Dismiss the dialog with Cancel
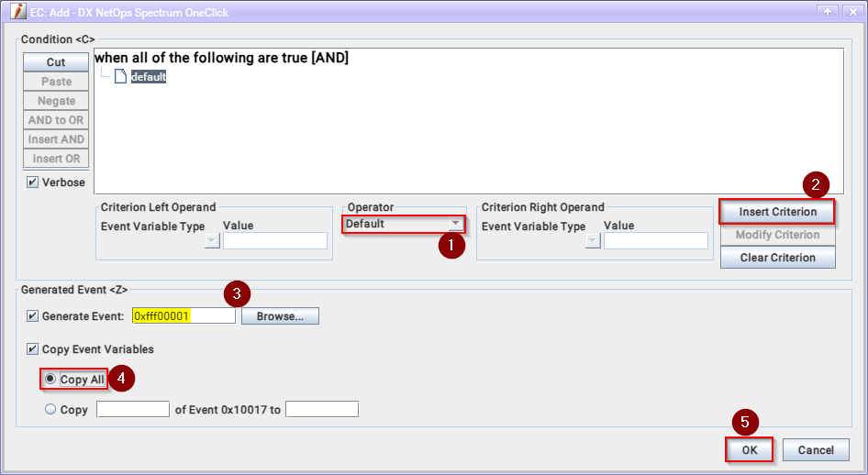 [816, 450]
